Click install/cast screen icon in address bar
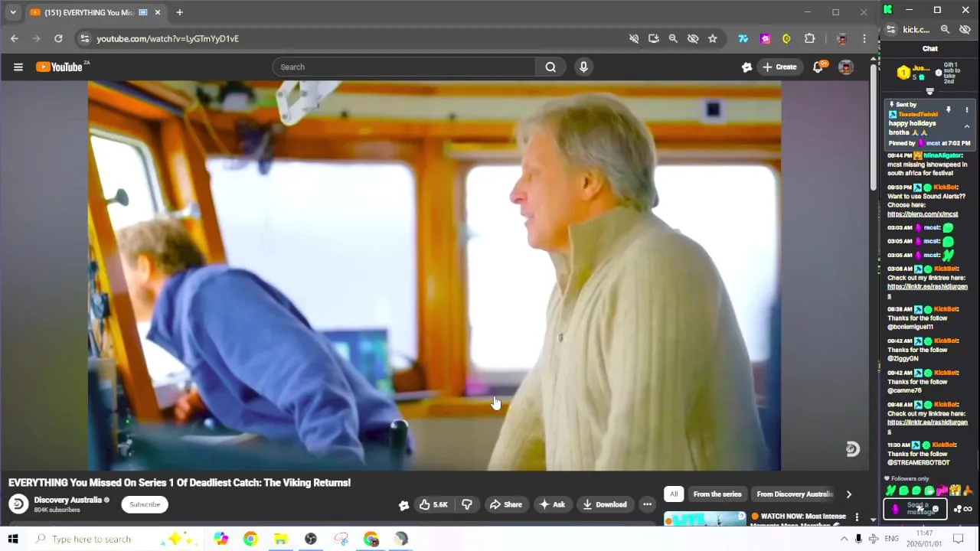Screen dimensions: 980x551 click(653, 38)
